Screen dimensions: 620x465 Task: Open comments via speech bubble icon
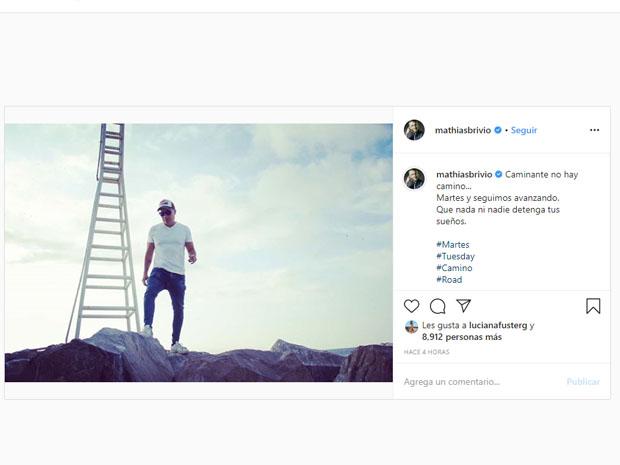tap(438, 306)
